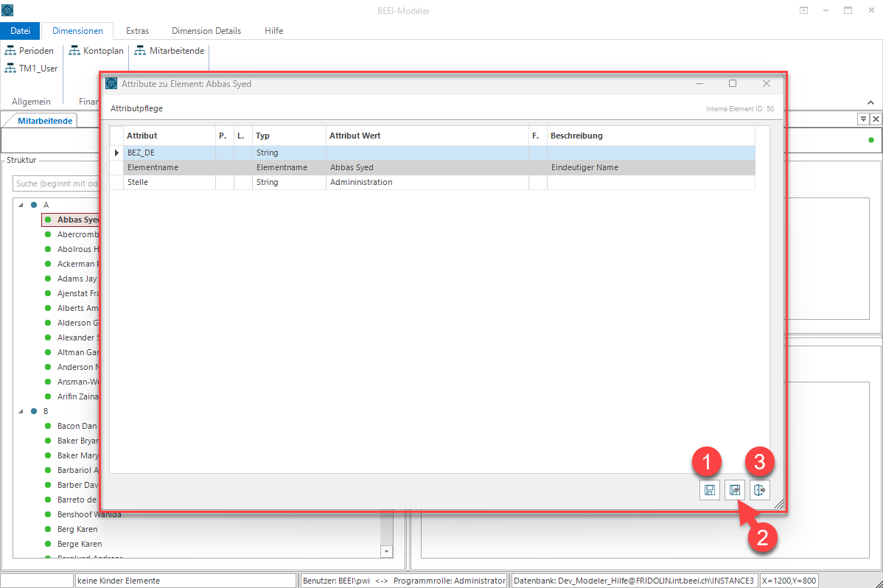Minimize the Attribute dialog window

[x=699, y=83]
